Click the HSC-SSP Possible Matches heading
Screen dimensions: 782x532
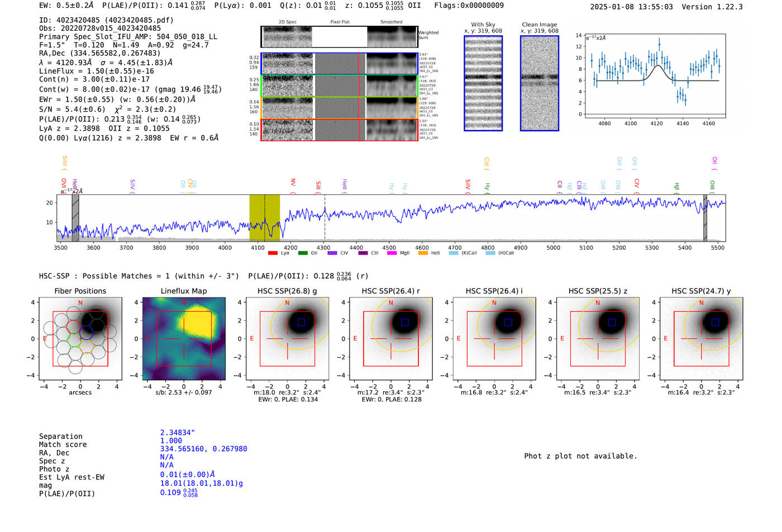(x=139, y=276)
